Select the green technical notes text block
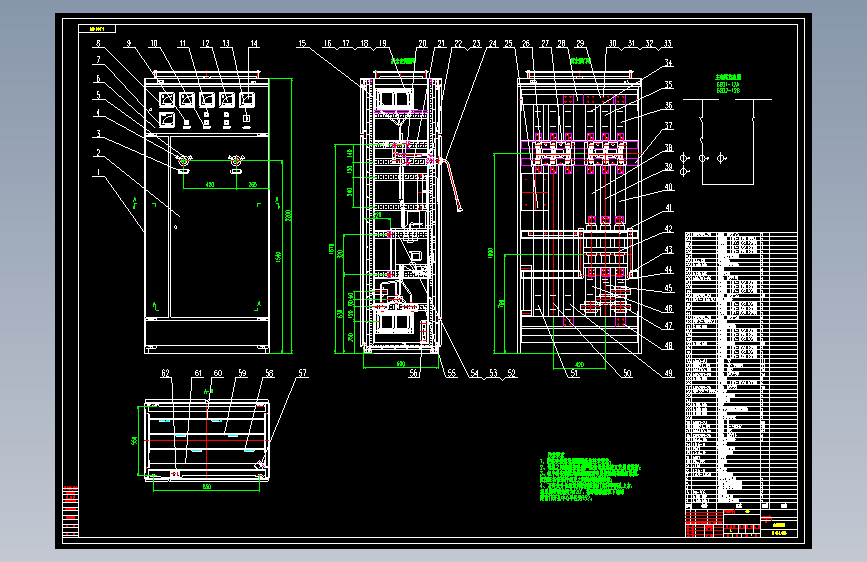This screenshot has height=562, width=867. pos(589,477)
